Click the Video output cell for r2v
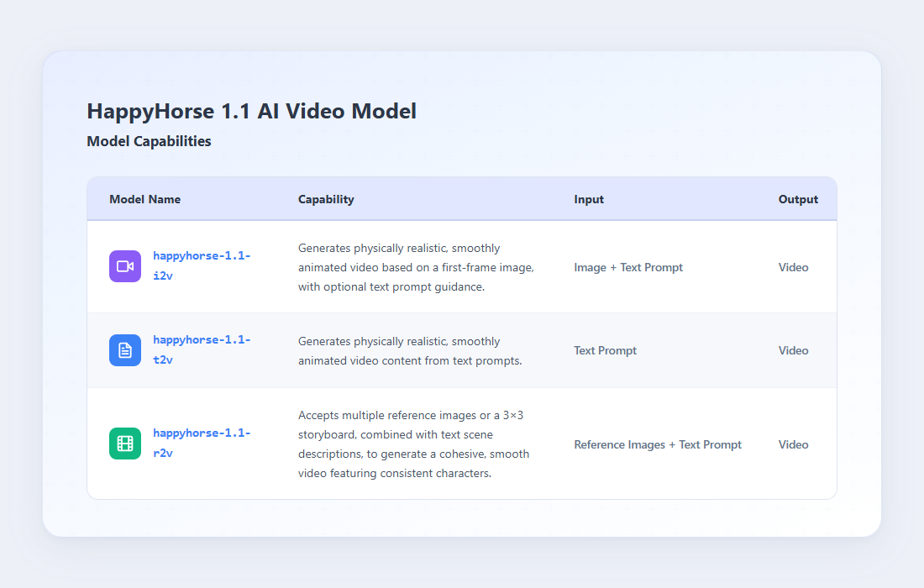The height and width of the screenshot is (588, 924). [793, 445]
